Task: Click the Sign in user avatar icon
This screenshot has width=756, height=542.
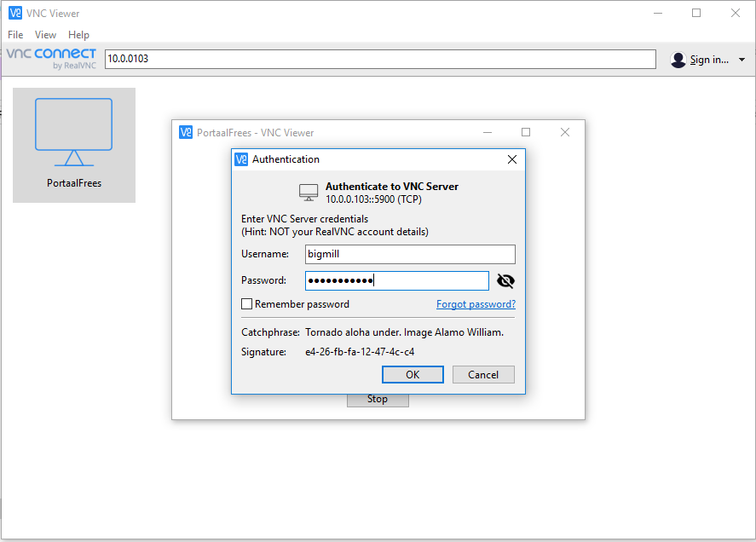Action: tap(678, 60)
